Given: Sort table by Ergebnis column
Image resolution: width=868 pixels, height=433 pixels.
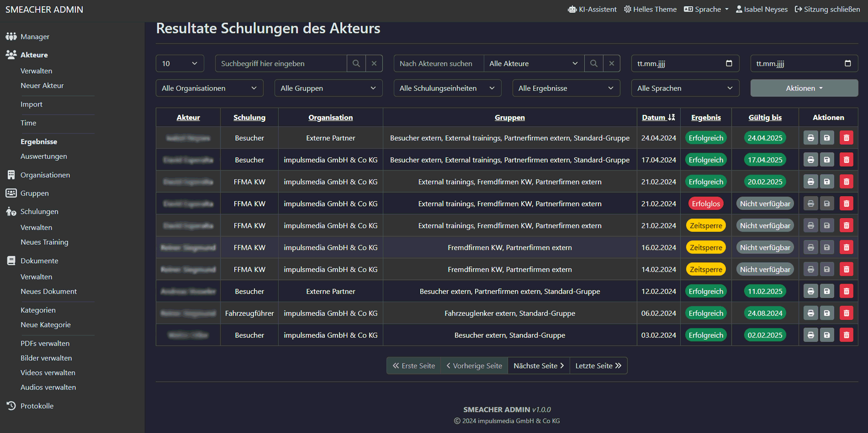Looking at the screenshot, I should tap(706, 117).
